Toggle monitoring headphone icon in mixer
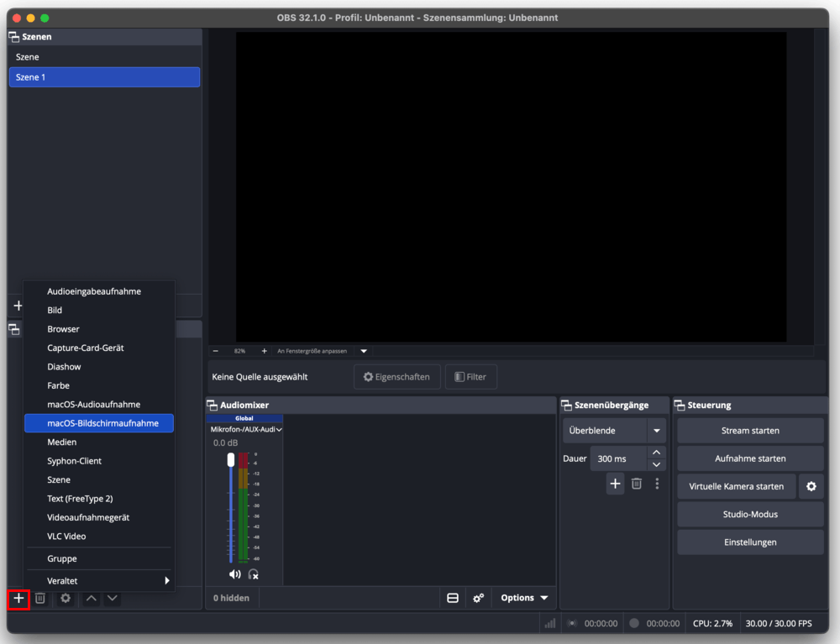 tap(253, 574)
